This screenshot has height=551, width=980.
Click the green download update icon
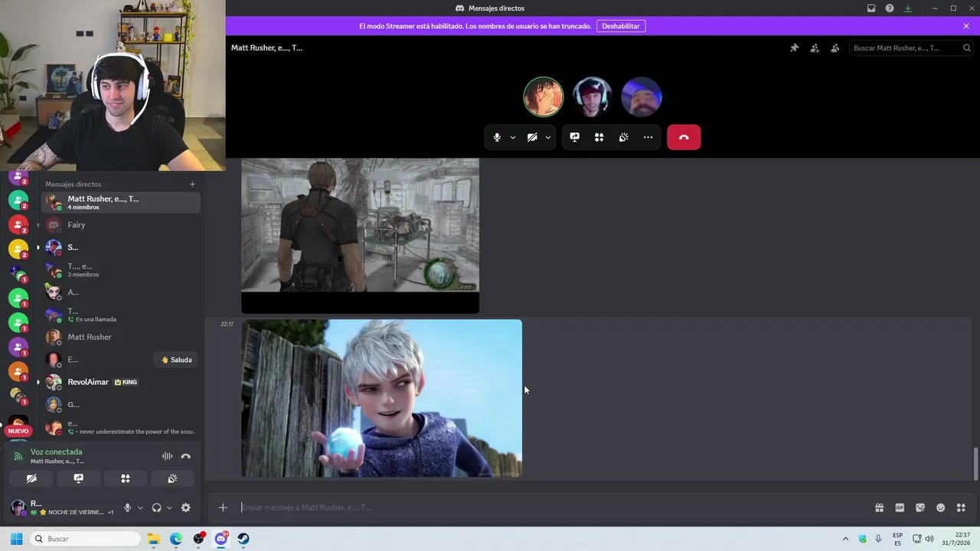coord(908,8)
